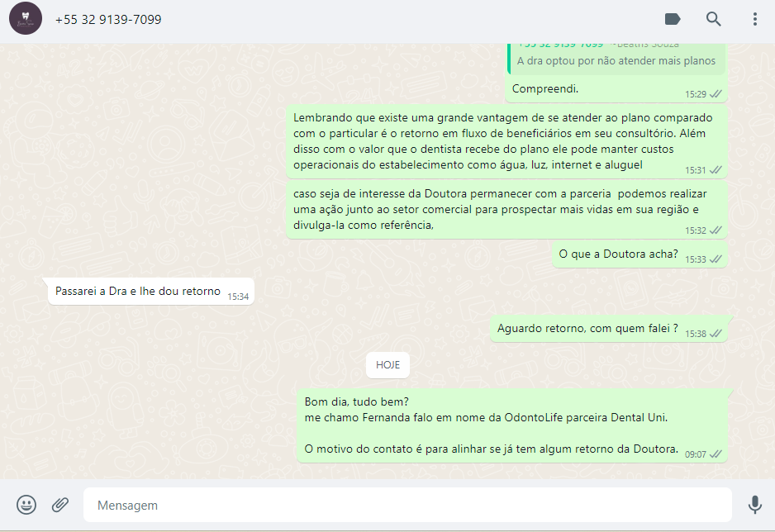Select message starting 'caso seja de interesse da Doutora'
The height and width of the screenshot is (532, 775).
pos(506,210)
